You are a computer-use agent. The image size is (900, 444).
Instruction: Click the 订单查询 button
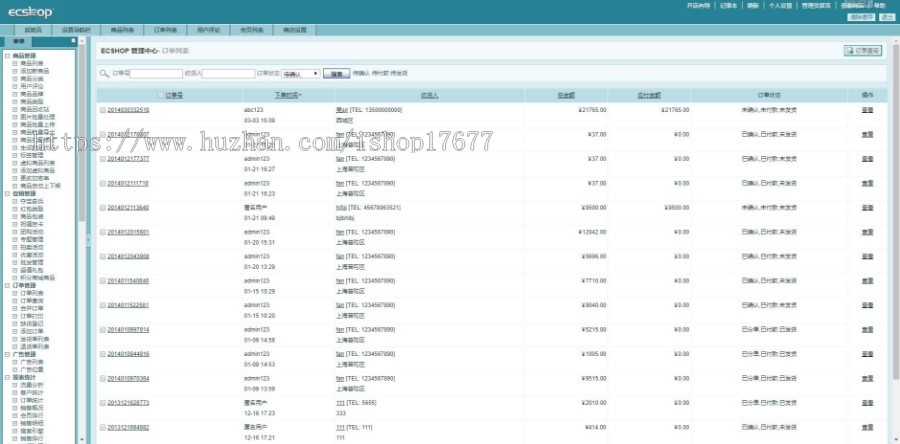[x=863, y=51]
